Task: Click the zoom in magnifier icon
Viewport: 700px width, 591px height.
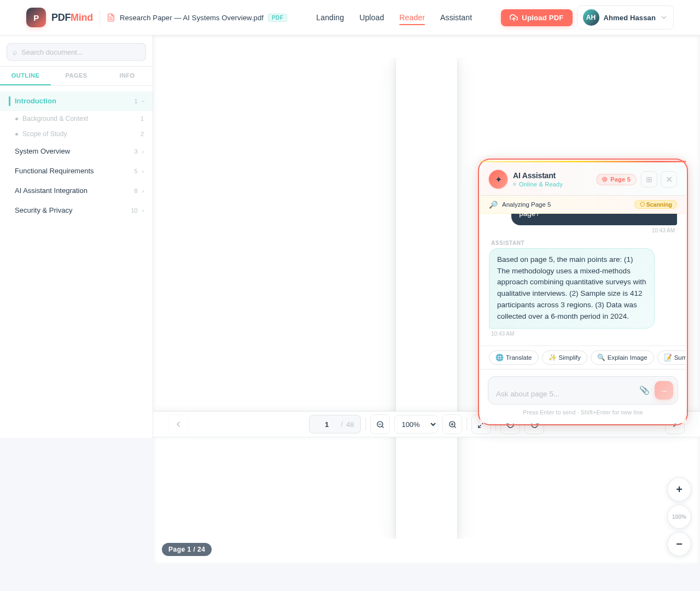Action: pos(452,424)
